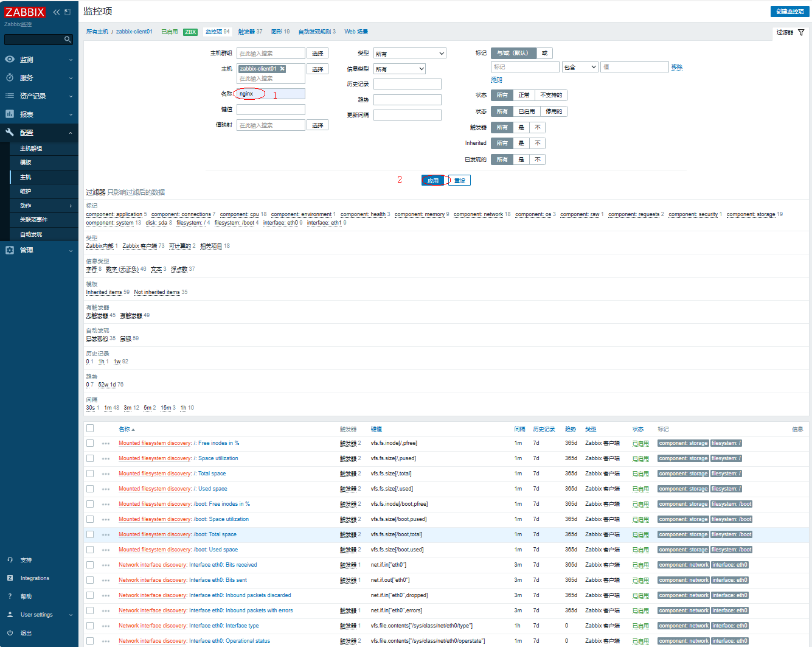Click the filter funnel icon

[801, 32]
